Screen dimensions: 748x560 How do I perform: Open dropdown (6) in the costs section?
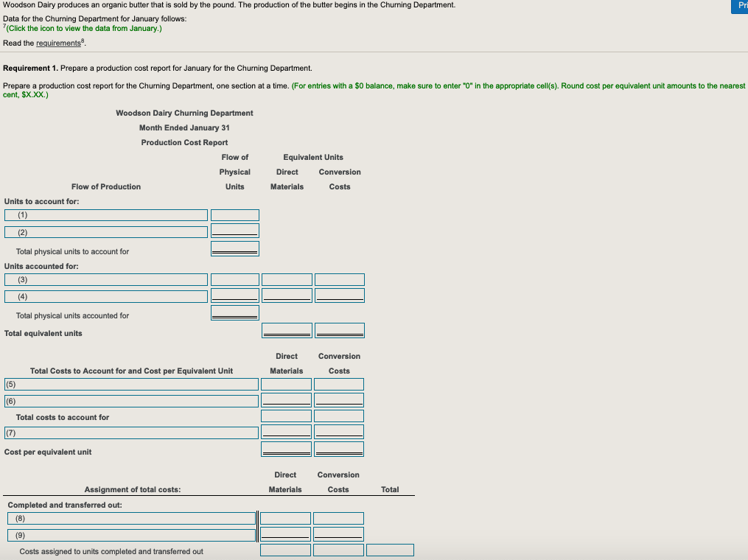130,400
